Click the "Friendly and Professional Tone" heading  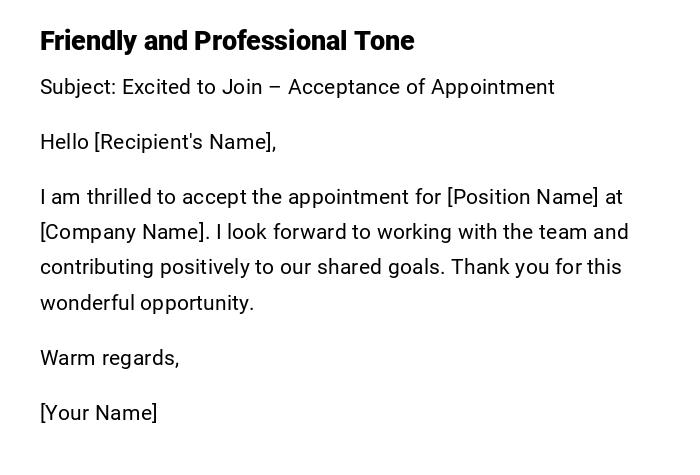(227, 41)
